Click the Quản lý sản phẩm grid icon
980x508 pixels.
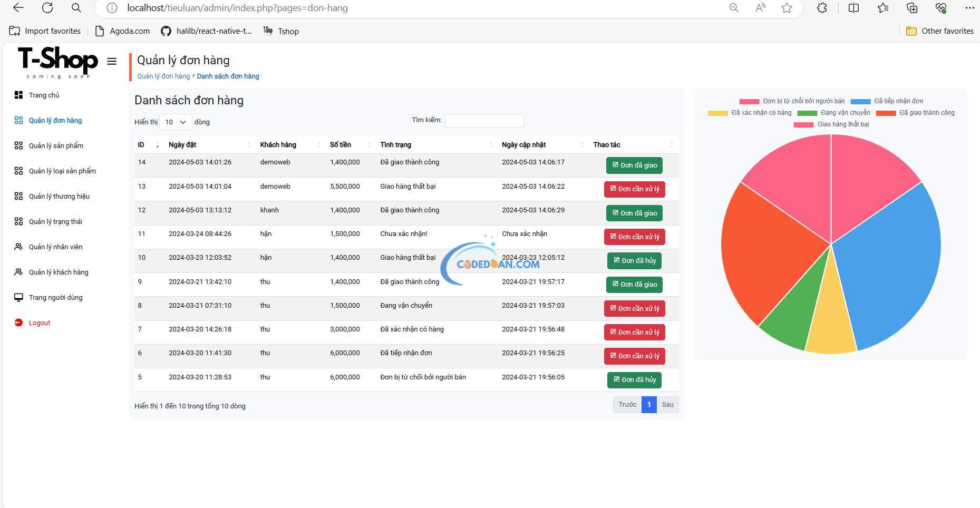(18, 145)
